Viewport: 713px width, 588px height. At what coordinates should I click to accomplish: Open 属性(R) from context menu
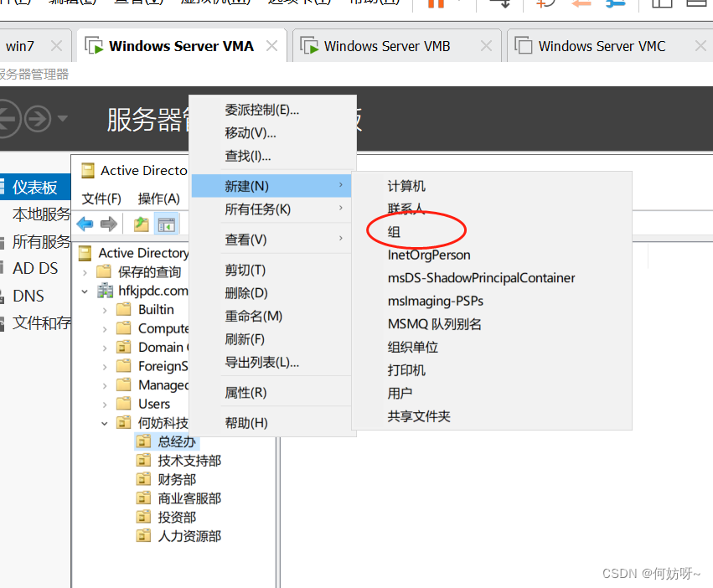[x=245, y=393]
